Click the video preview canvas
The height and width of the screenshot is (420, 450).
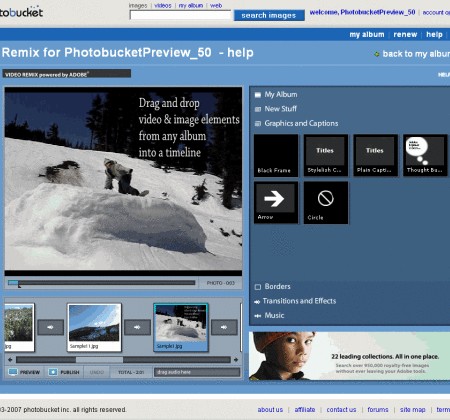(123, 181)
